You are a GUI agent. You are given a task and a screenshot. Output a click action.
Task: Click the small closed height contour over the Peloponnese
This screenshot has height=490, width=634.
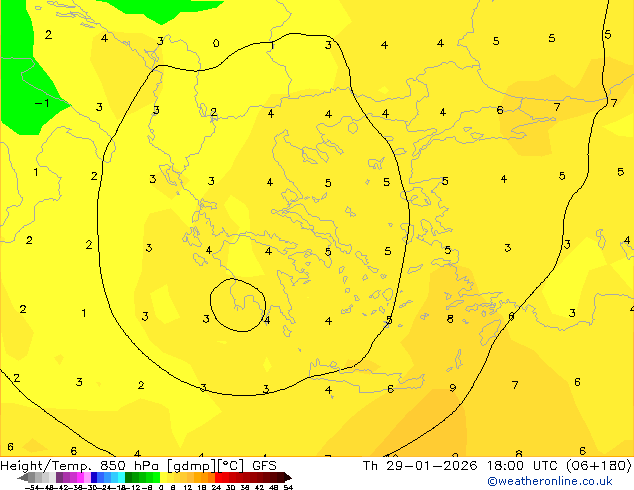click(x=238, y=305)
